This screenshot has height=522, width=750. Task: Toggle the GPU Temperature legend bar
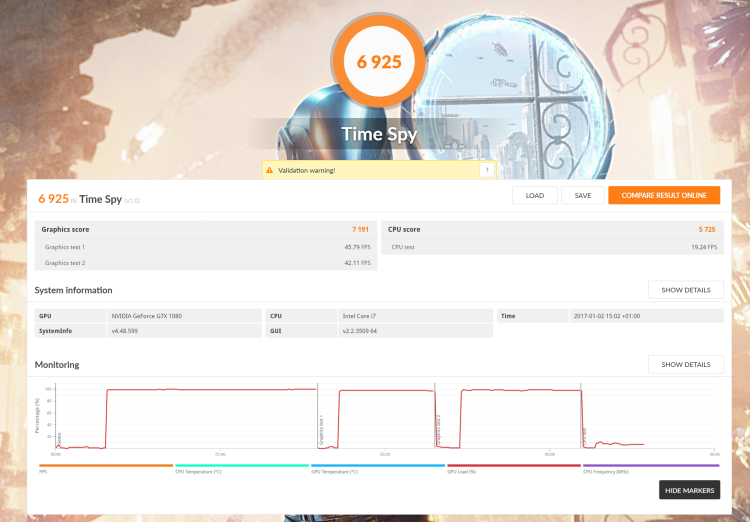(377, 466)
